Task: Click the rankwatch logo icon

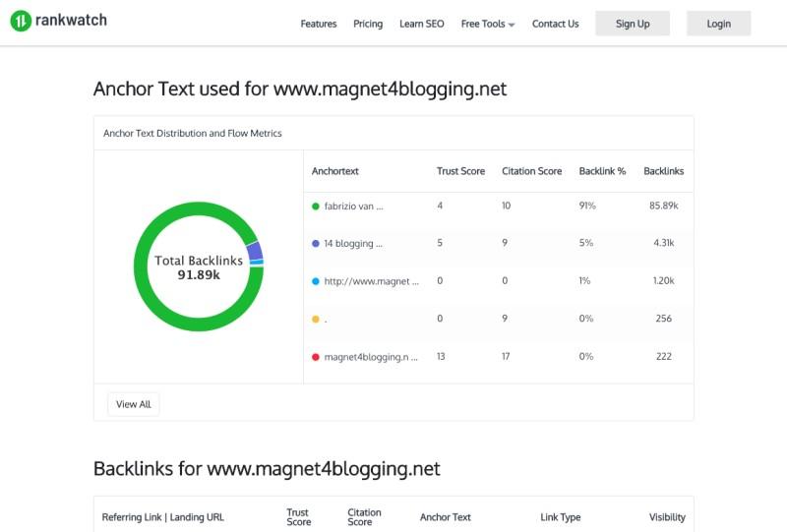Action: 21,21
